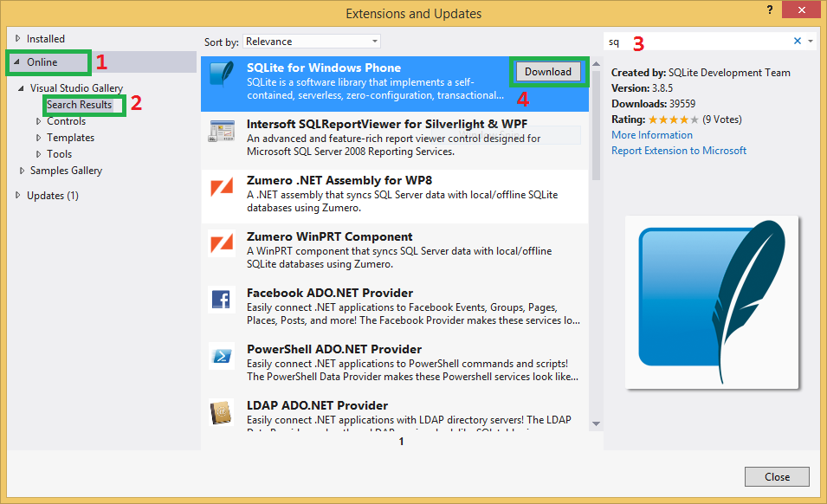Select the Samples Gallery item

[66, 171]
